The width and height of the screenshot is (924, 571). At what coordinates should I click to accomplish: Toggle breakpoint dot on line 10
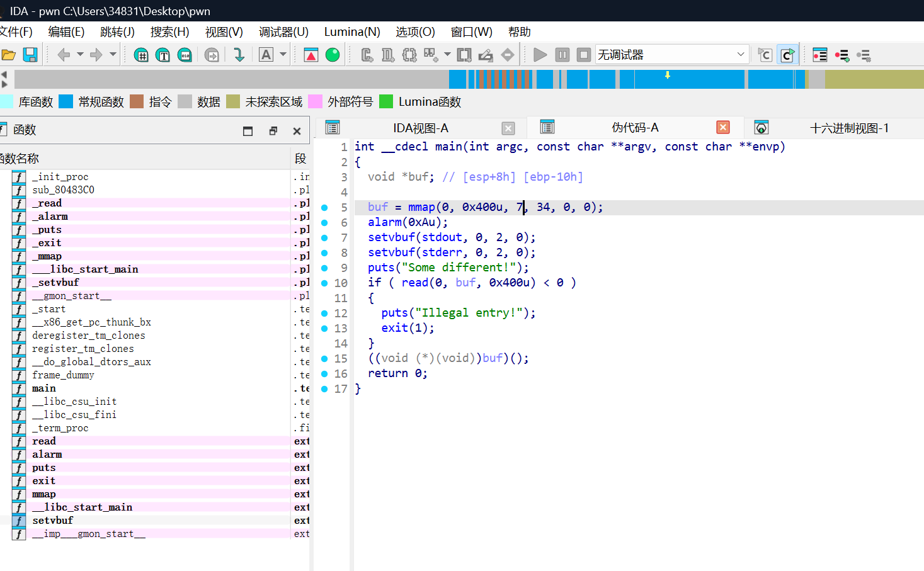click(x=324, y=283)
